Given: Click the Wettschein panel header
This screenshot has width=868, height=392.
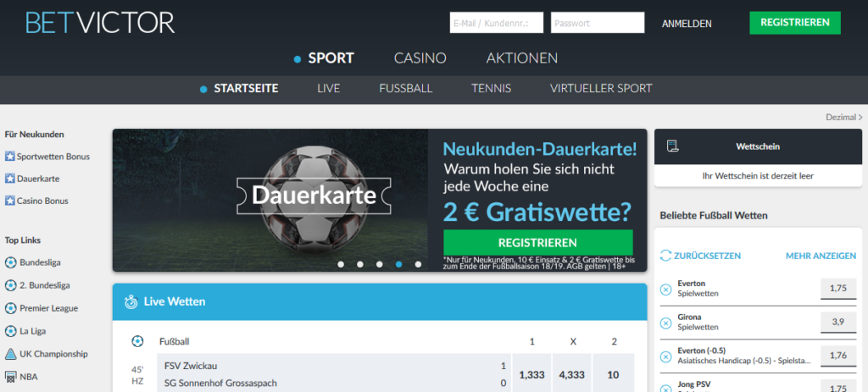Looking at the screenshot, I should 759,146.
